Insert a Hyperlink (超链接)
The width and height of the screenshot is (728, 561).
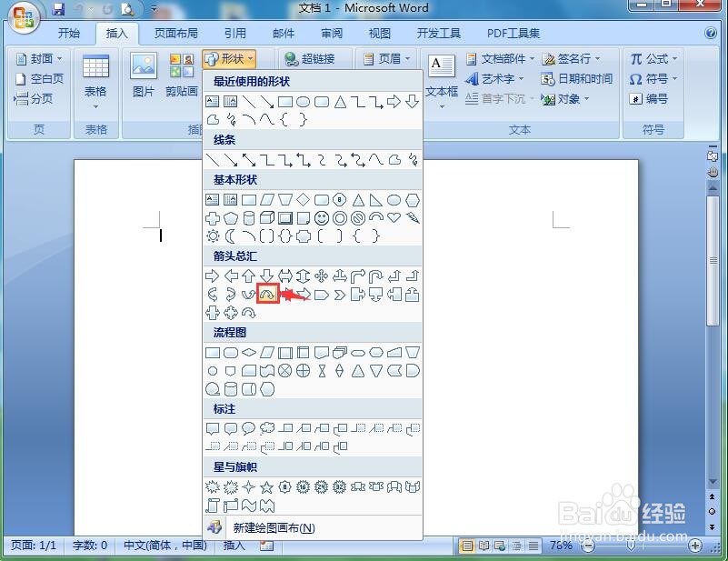(309, 59)
